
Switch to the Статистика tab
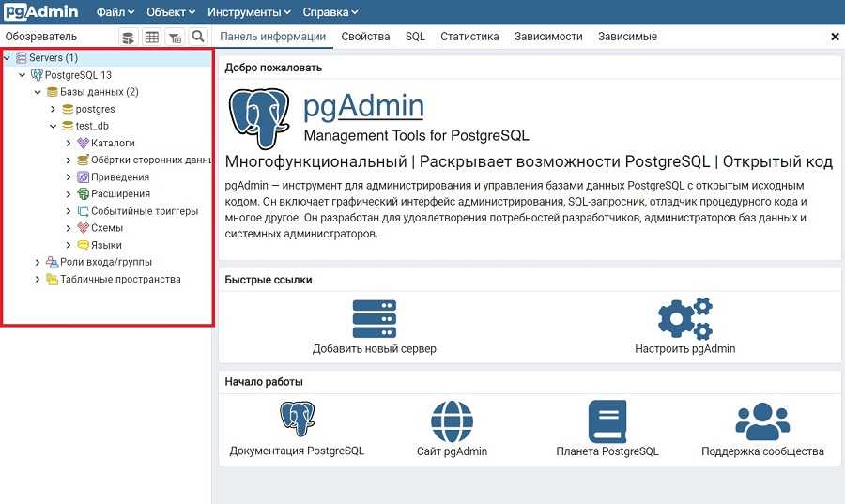(469, 37)
